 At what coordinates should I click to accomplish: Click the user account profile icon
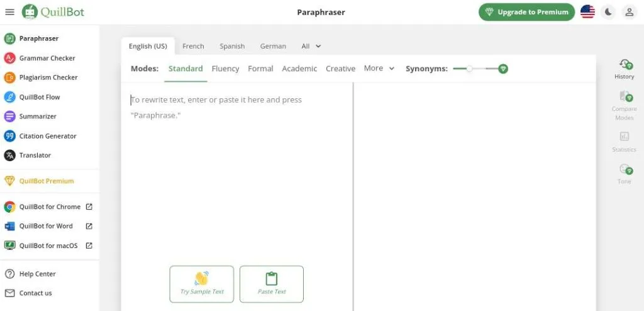(628, 12)
